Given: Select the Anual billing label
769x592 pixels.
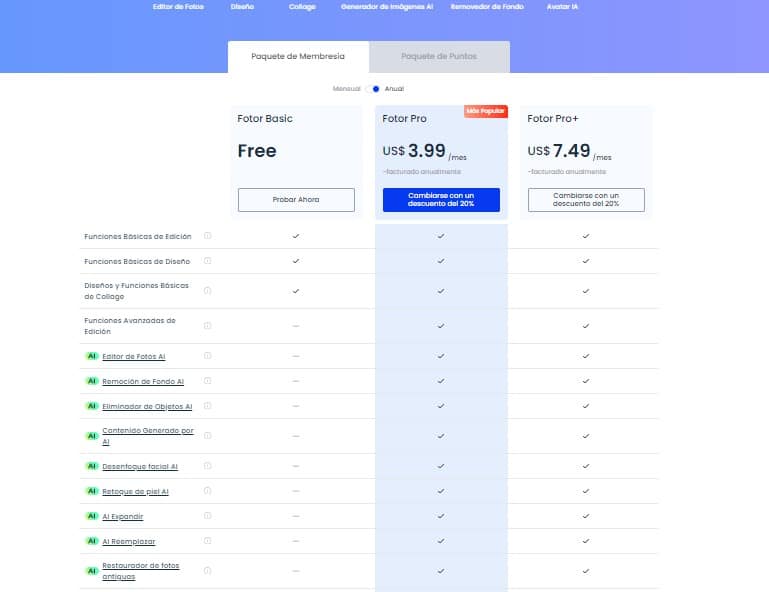Looking at the screenshot, I should 394,89.
